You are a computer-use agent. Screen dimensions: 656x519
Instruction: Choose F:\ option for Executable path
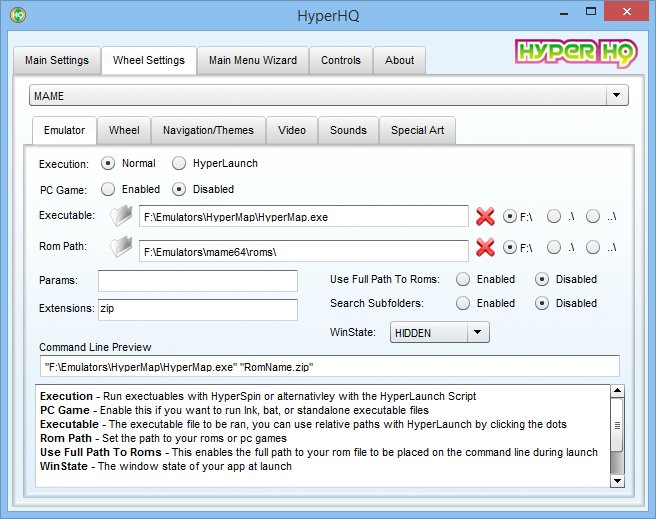(x=510, y=216)
